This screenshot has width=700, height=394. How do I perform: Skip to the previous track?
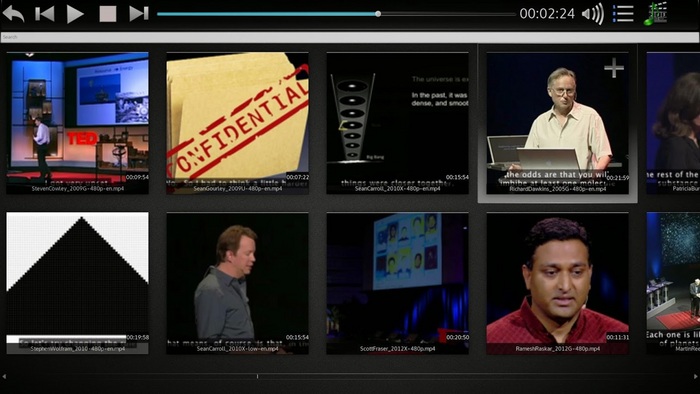click(x=45, y=14)
